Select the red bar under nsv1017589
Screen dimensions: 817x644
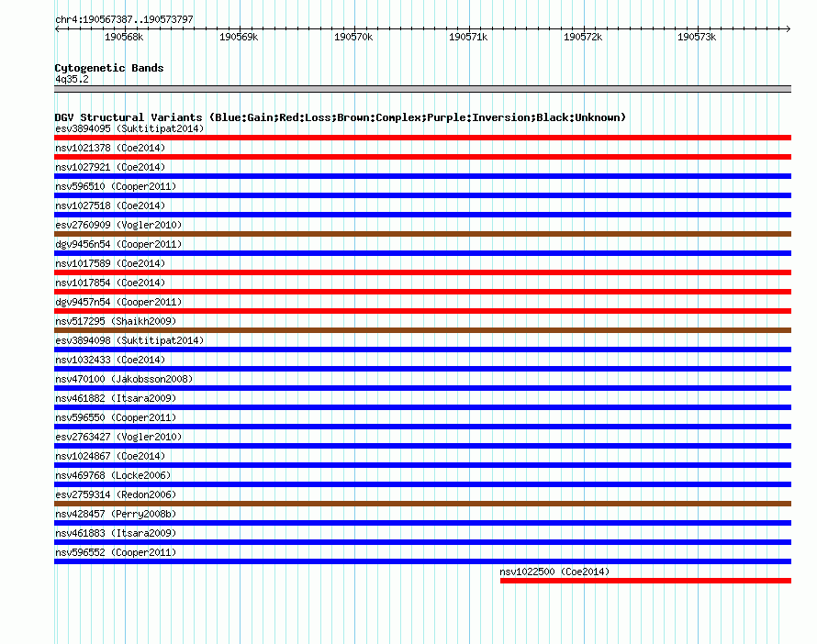click(422, 272)
